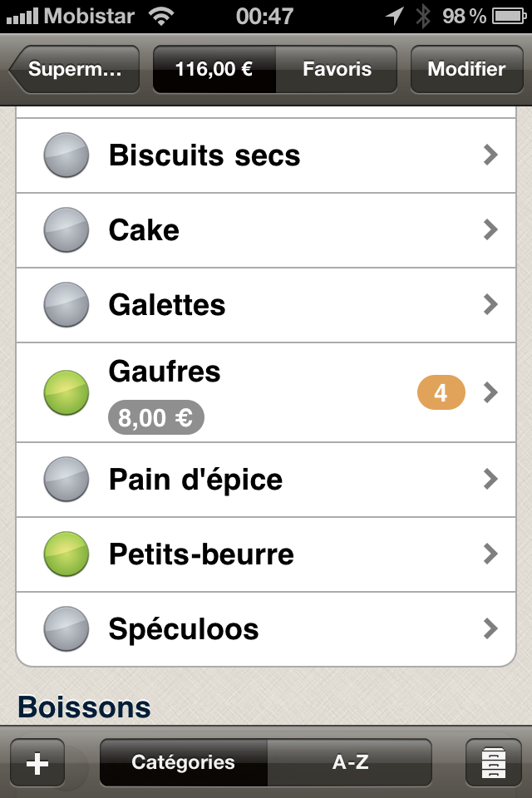Tap the 8,00 € price tag on Gaufres

coord(155,418)
